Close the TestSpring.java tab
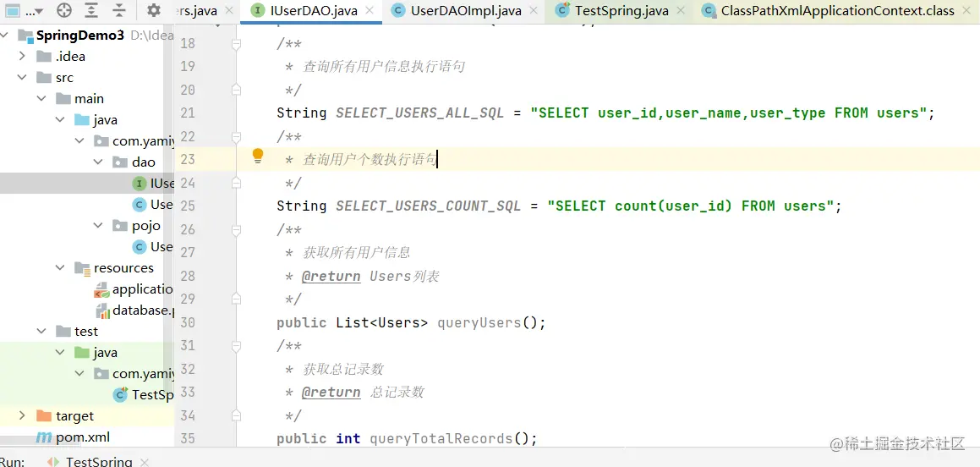Image resolution: width=980 pixels, height=467 pixels. [680, 11]
